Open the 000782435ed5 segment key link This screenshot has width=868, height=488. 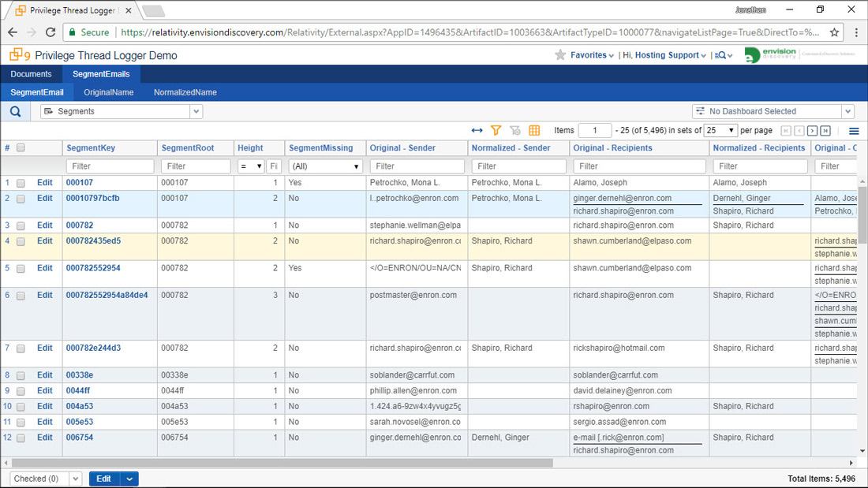pyautogui.click(x=93, y=241)
